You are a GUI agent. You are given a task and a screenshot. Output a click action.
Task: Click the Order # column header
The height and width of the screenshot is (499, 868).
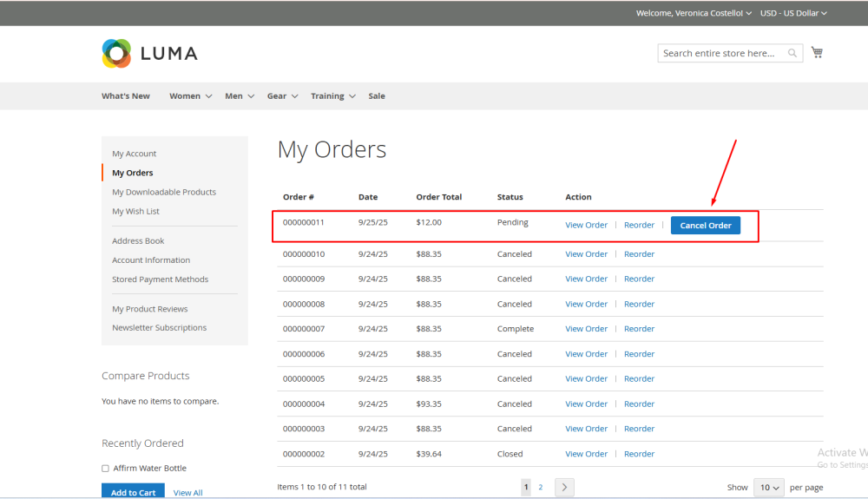(x=299, y=197)
